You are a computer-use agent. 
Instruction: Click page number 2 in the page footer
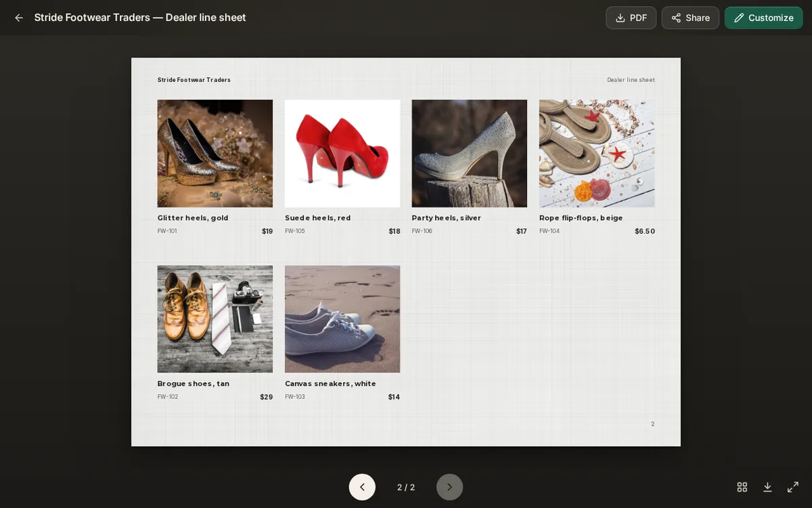pyautogui.click(x=653, y=424)
